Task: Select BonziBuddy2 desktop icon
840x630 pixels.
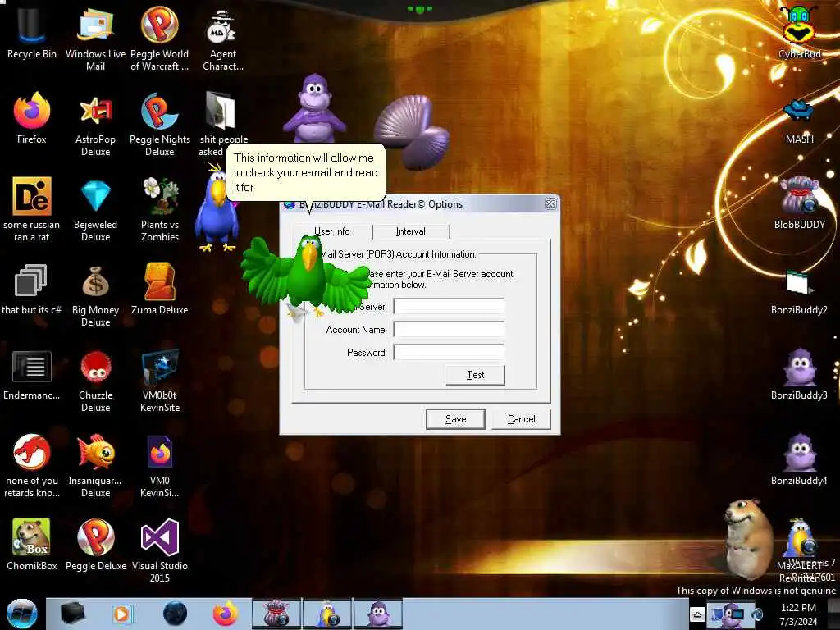Action: click(799, 292)
